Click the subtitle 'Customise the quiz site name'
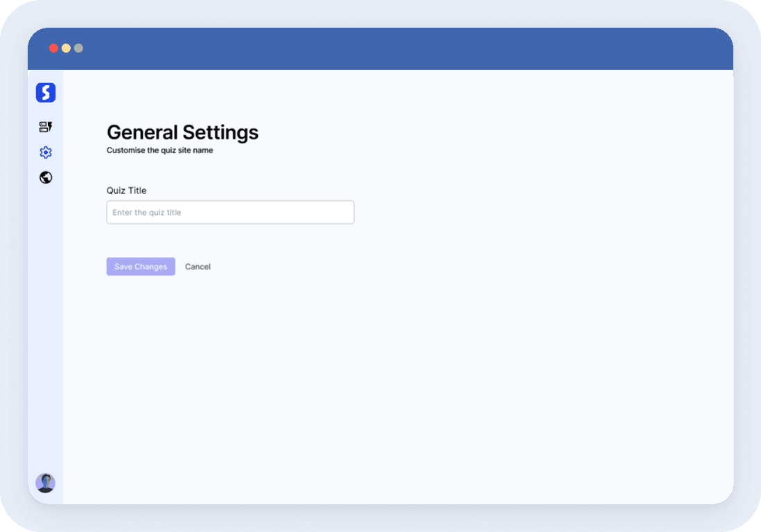 (x=159, y=150)
